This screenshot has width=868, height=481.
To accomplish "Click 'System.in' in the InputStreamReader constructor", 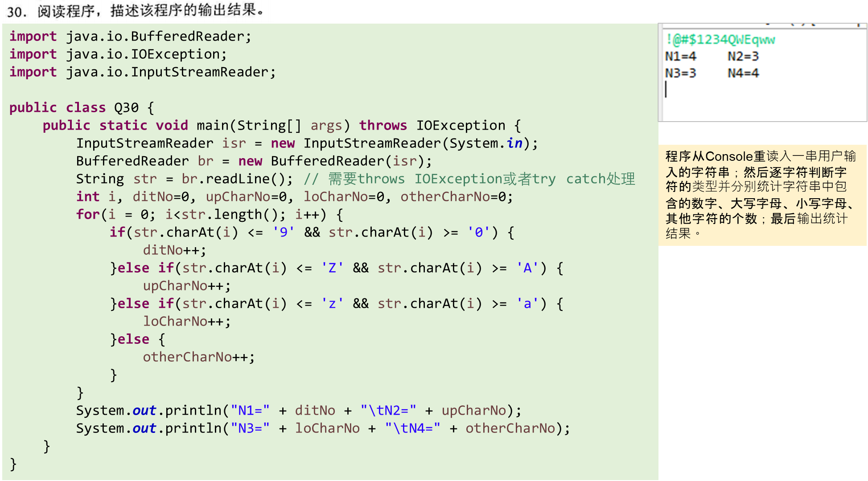I will (x=485, y=143).
